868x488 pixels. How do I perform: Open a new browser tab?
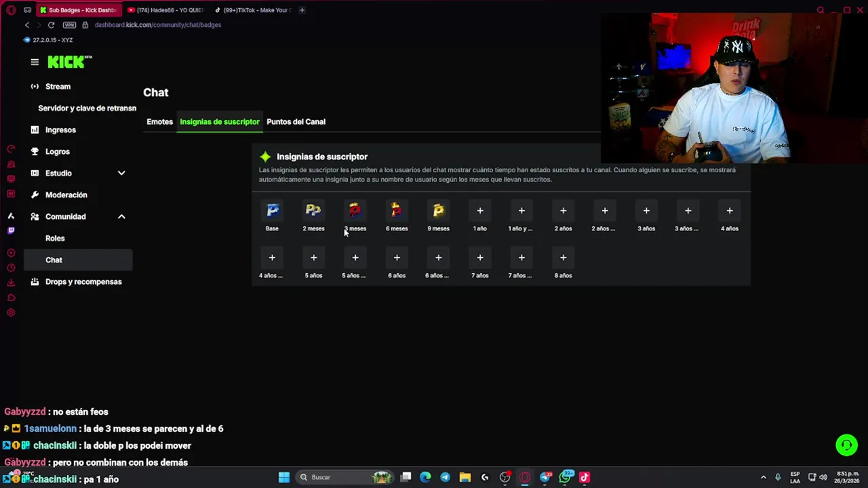[x=302, y=10]
